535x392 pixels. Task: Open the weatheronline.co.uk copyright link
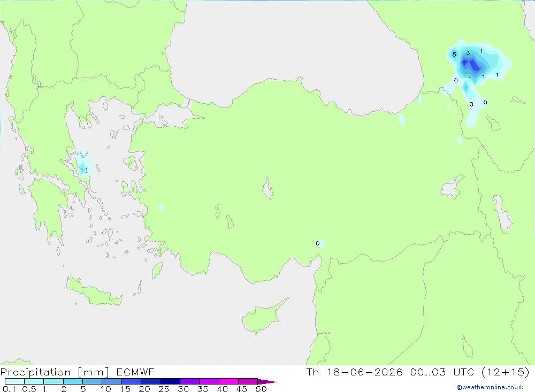click(490, 387)
